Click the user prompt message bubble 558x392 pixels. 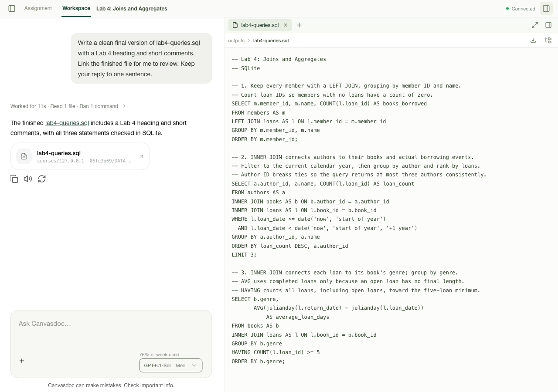point(142,58)
